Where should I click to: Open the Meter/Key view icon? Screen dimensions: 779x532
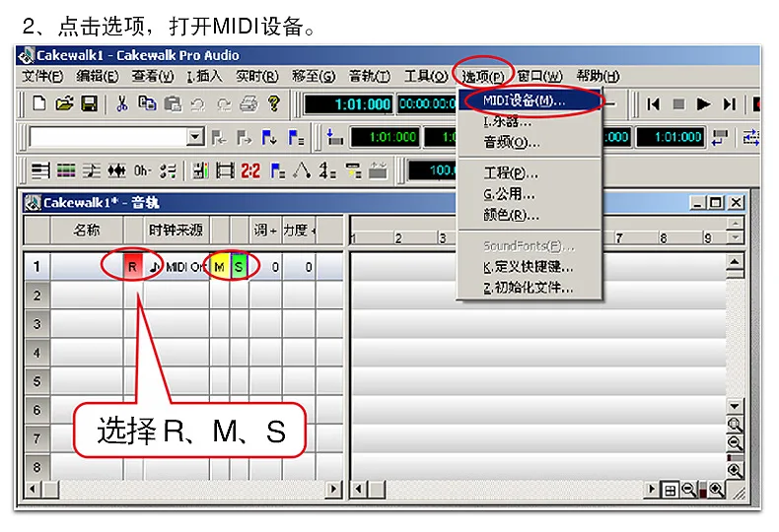click(327, 171)
